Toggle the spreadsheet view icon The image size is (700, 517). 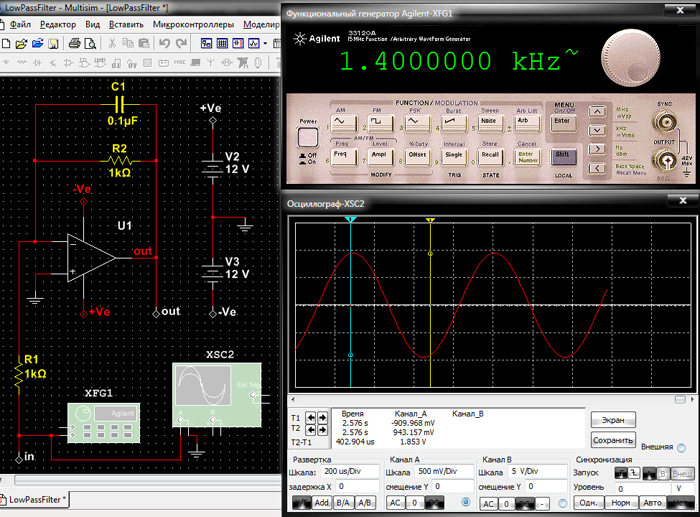tap(222, 43)
